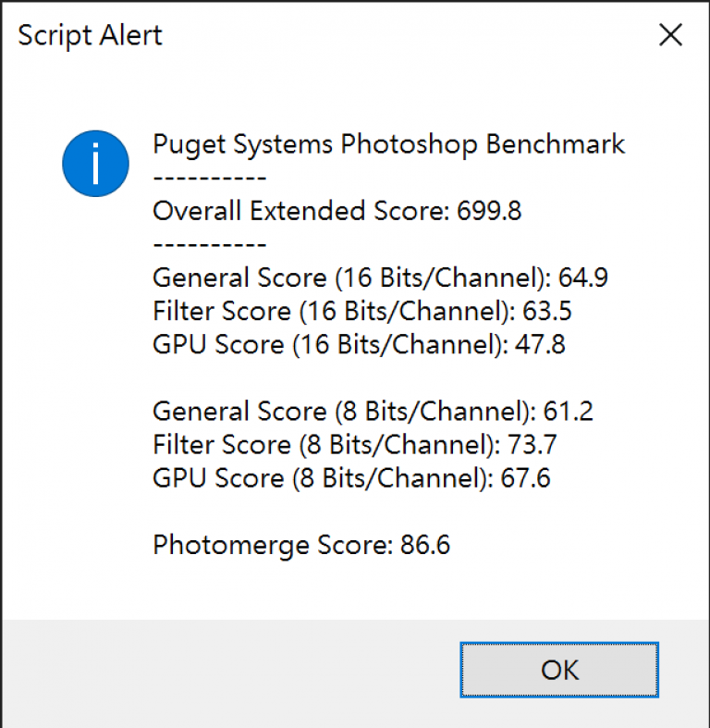Close the Script Alert dialog
Image resolution: width=710 pixels, height=728 pixels.
[670, 35]
